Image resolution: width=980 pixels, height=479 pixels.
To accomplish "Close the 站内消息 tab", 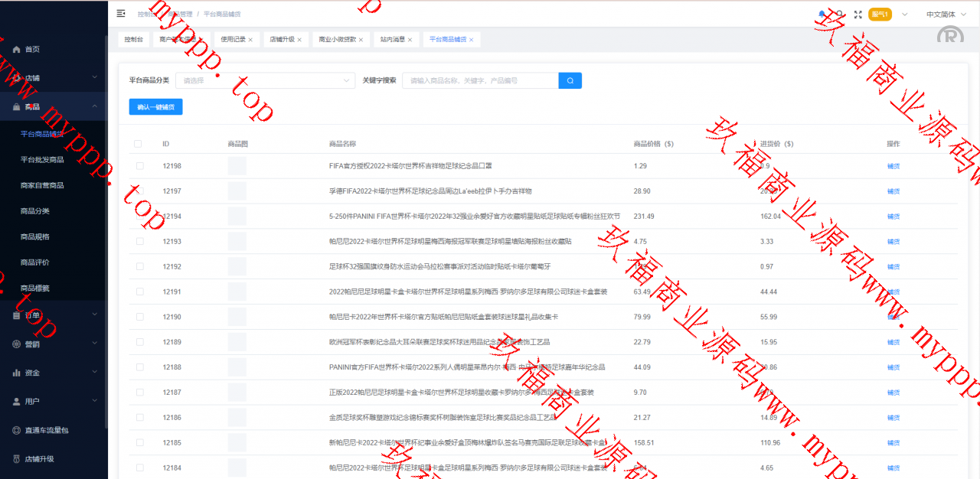I will coord(410,40).
